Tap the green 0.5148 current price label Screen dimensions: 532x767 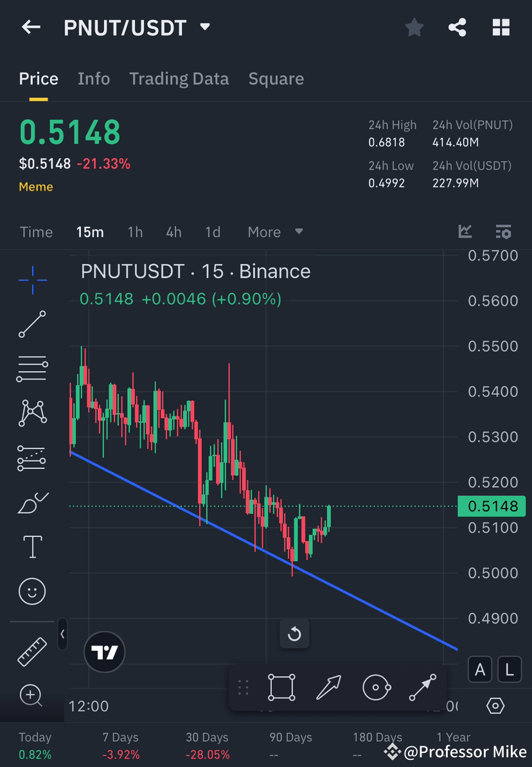(492, 506)
